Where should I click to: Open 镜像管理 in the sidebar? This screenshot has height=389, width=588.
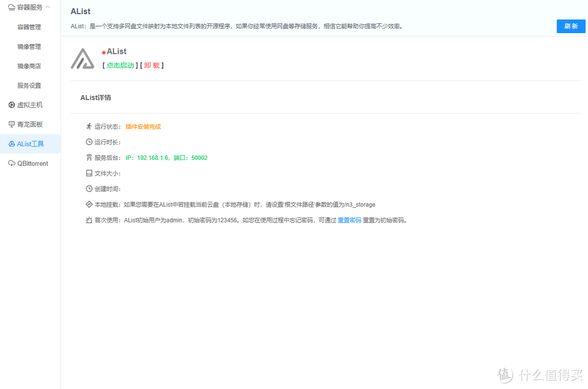pyautogui.click(x=29, y=46)
